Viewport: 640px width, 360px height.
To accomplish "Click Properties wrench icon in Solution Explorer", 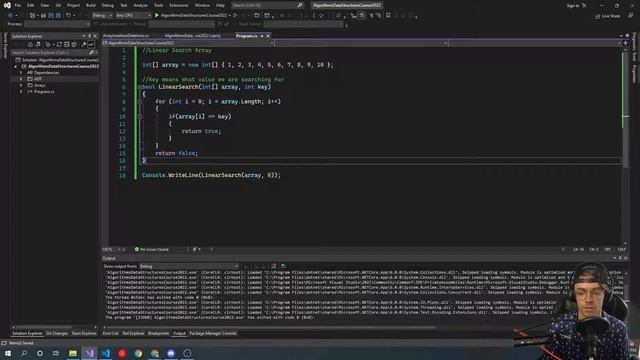I will 84,44.
